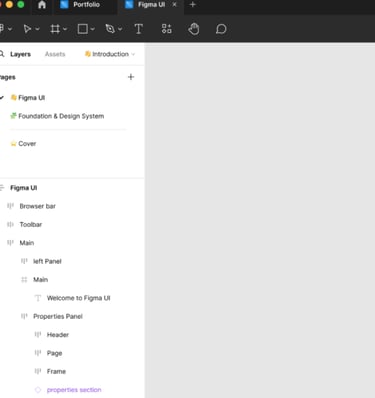
Task: Select the Welcome to Figma UI text layer
Action: point(78,298)
